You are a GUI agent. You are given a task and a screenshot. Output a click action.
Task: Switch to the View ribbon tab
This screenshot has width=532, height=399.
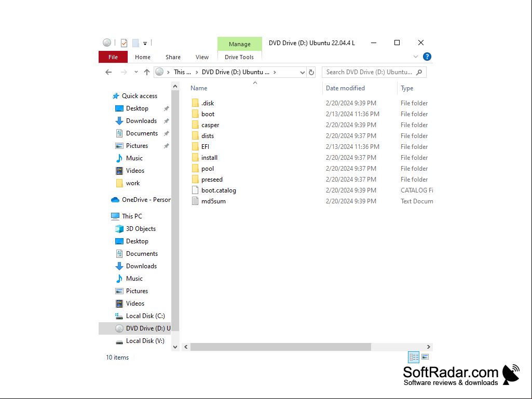click(x=202, y=57)
